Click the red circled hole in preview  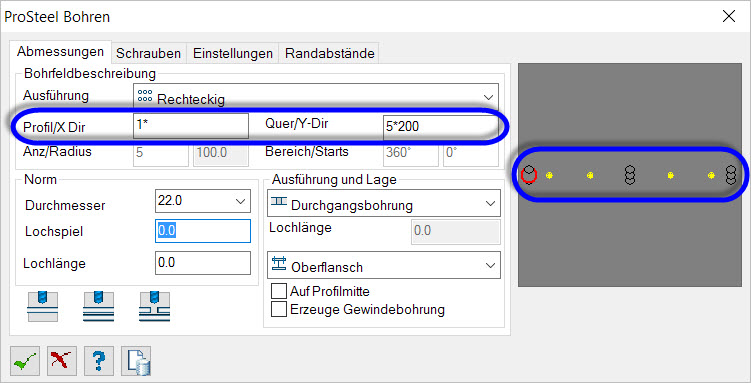529,175
